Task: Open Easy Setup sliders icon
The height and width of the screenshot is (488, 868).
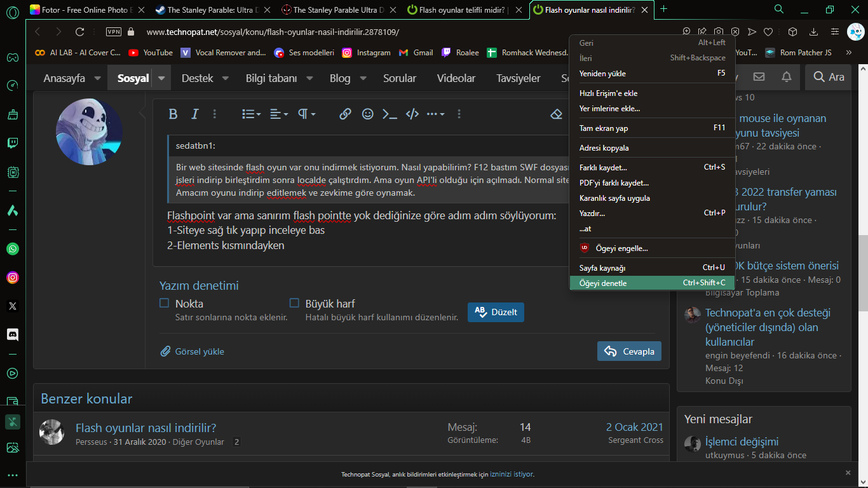Action: pyautogui.click(x=835, y=32)
